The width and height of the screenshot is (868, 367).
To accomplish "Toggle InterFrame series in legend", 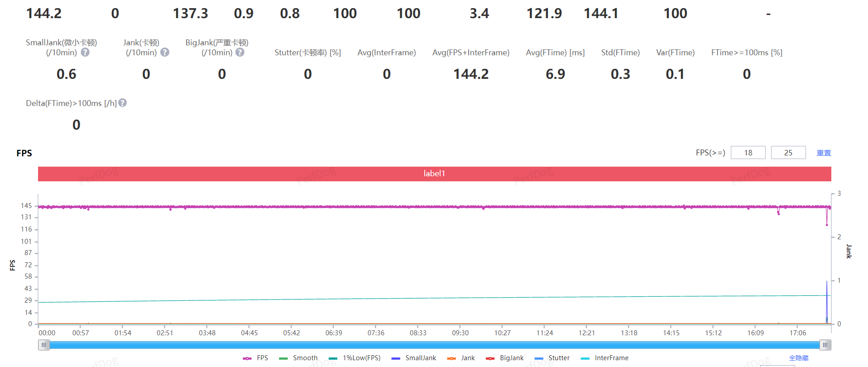I will [x=605, y=358].
